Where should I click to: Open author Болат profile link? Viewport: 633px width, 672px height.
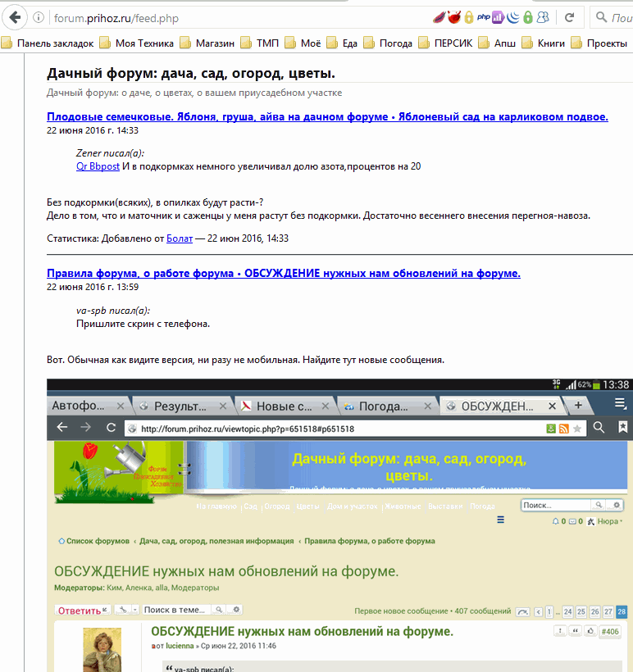[179, 238]
